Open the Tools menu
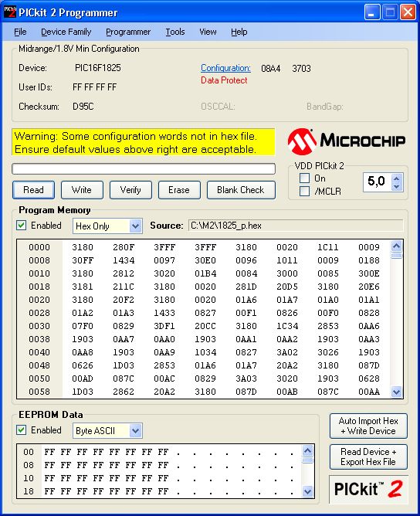420x516 pixels. pyautogui.click(x=175, y=32)
